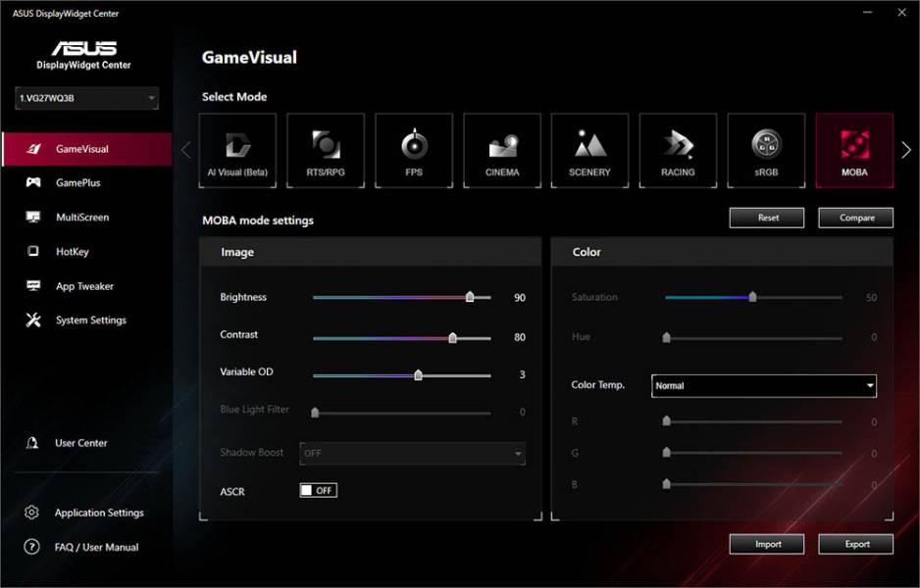Viewport: 920px width, 588px height.
Task: Click the Hue slider handle
Action: pyautogui.click(x=667, y=337)
